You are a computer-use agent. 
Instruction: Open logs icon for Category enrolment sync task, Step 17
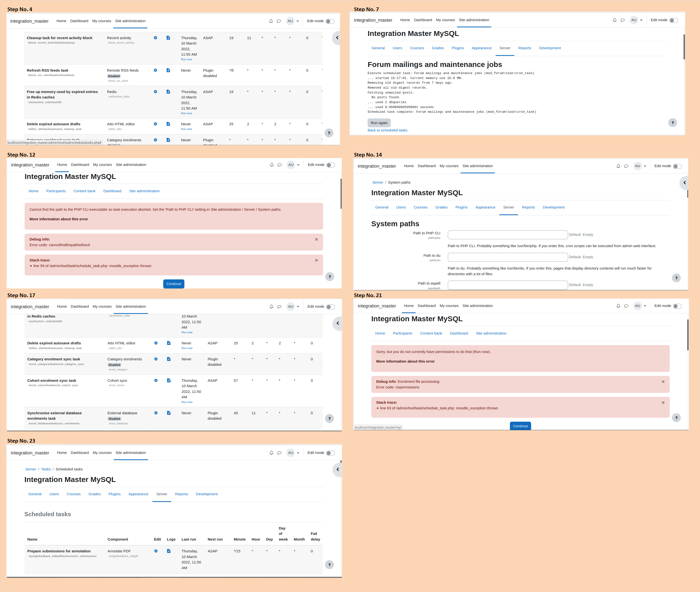[169, 359]
